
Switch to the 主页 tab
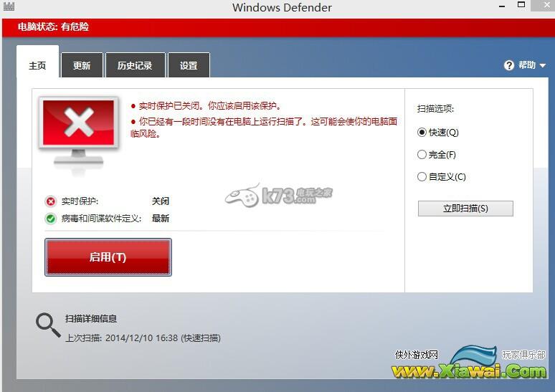coord(37,62)
